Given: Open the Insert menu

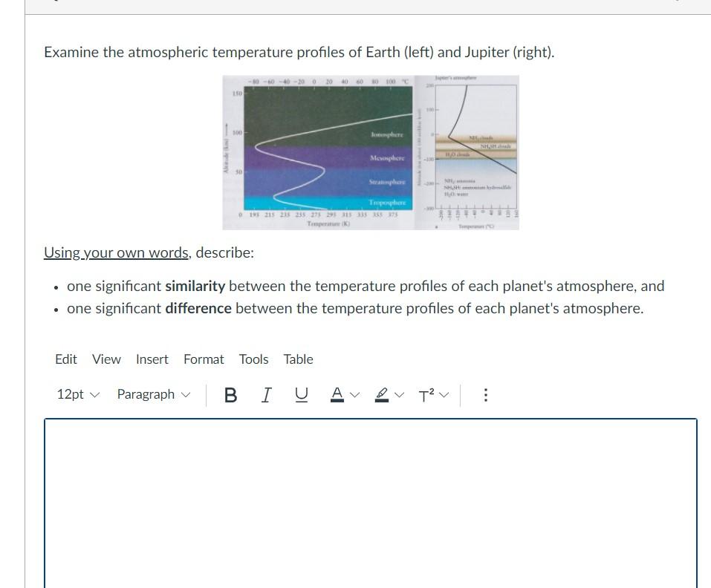Looking at the screenshot, I should pyautogui.click(x=152, y=359).
